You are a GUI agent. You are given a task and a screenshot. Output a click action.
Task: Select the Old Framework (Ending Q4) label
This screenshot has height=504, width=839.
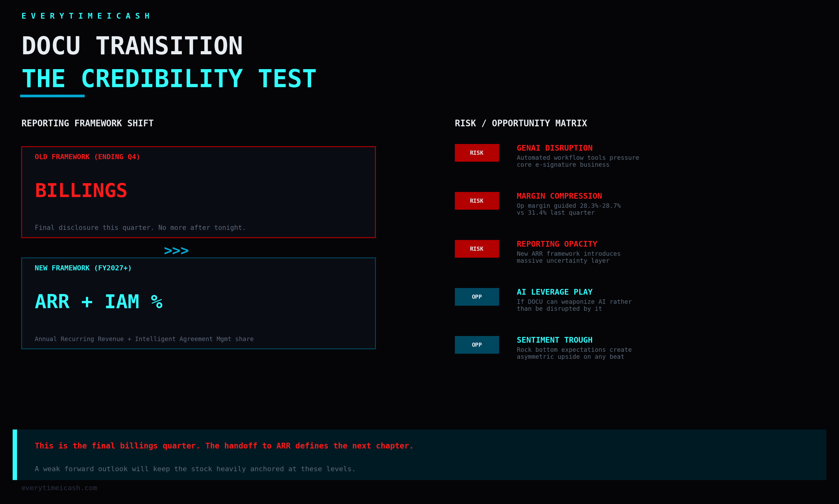point(87,157)
